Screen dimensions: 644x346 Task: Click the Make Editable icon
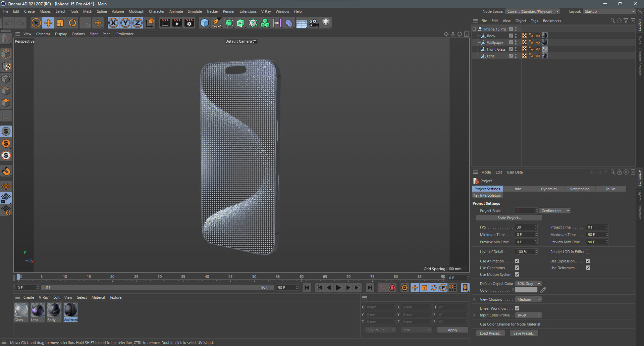(x=6, y=39)
